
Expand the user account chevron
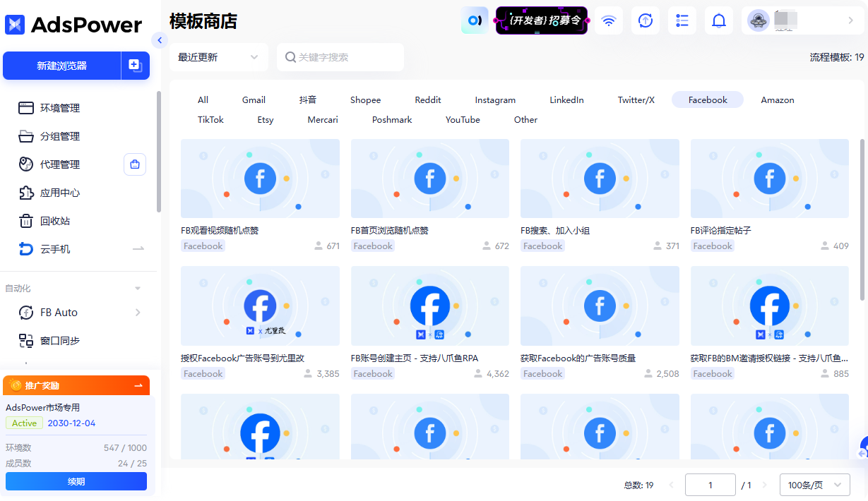pyautogui.click(x=850, y=20)
